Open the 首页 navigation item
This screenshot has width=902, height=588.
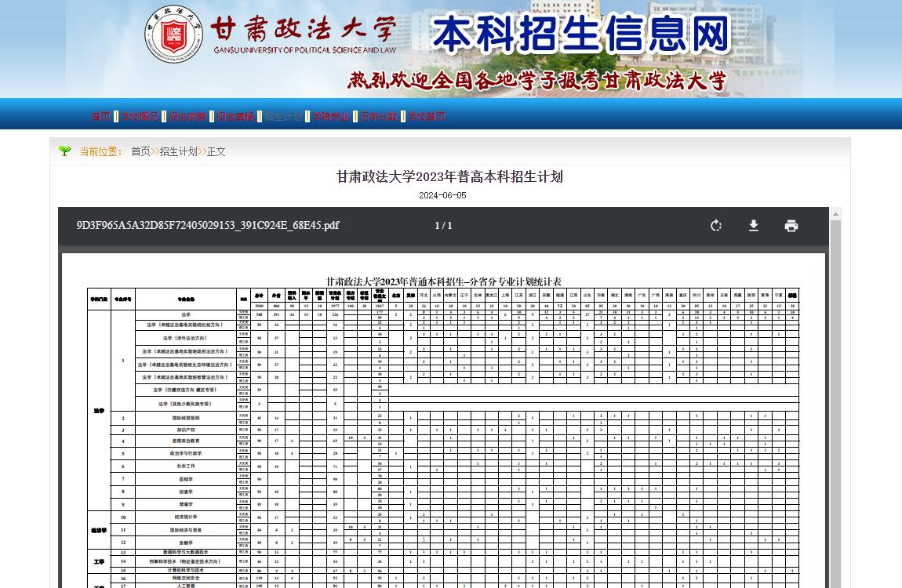point(101,116)
